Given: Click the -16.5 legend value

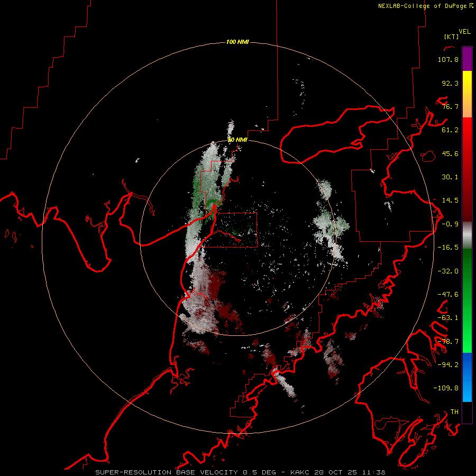Looking at the screenshot, I should click(x=448, y=248).
